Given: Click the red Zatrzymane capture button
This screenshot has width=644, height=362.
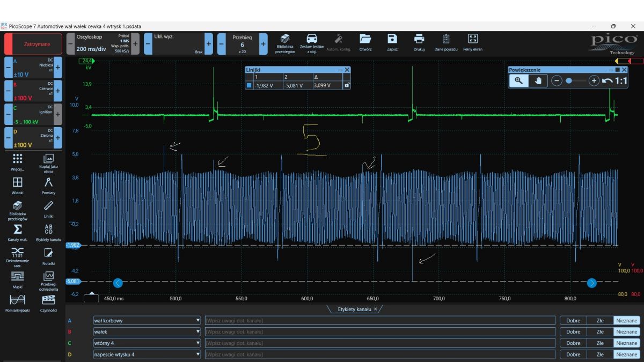Looking at the screenshot, I should (36, 44).
